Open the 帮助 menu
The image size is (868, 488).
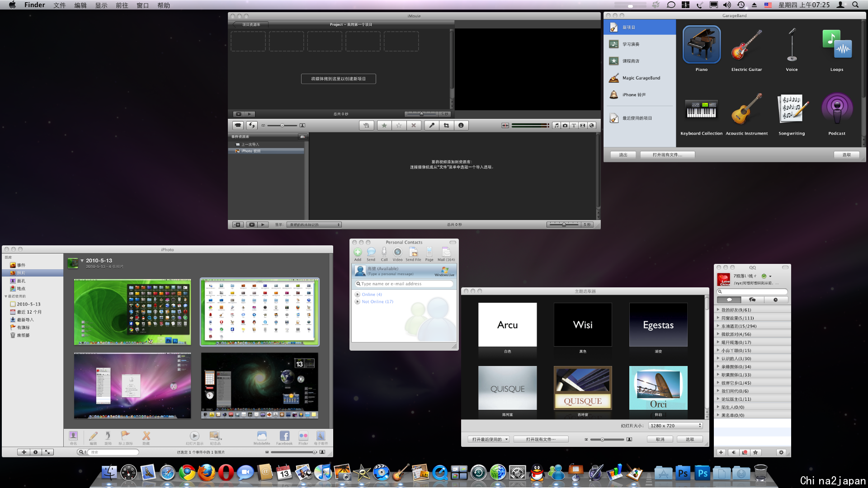[x=164, y=5]
